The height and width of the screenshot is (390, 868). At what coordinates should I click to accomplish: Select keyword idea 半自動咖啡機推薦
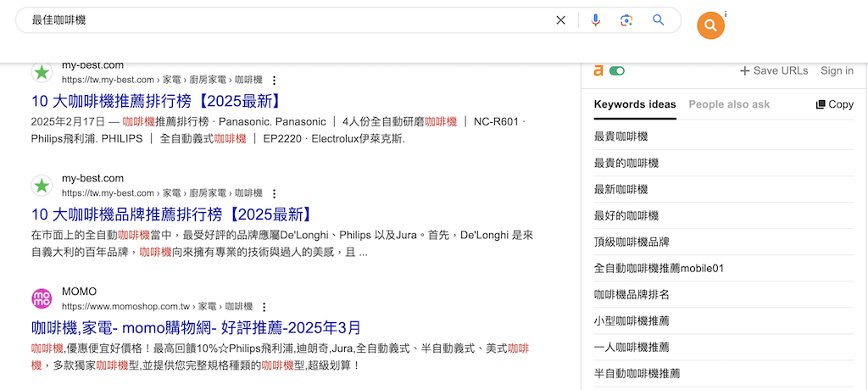[724, 373]
